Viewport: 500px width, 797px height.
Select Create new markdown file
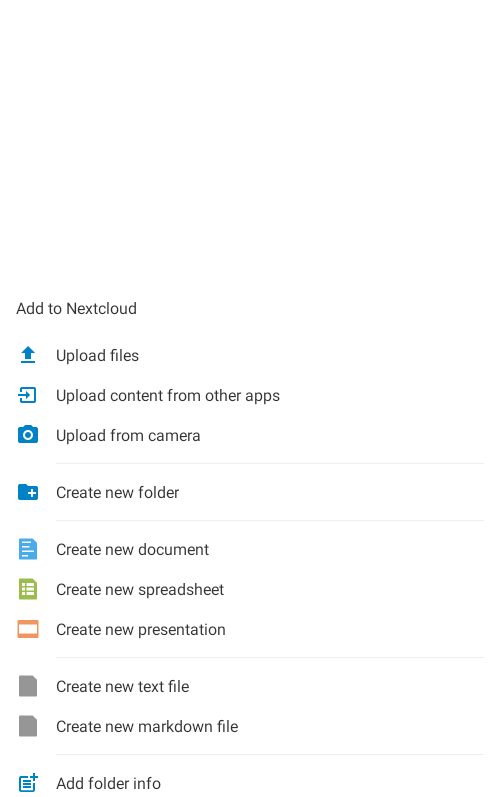(x=250, y=727)
